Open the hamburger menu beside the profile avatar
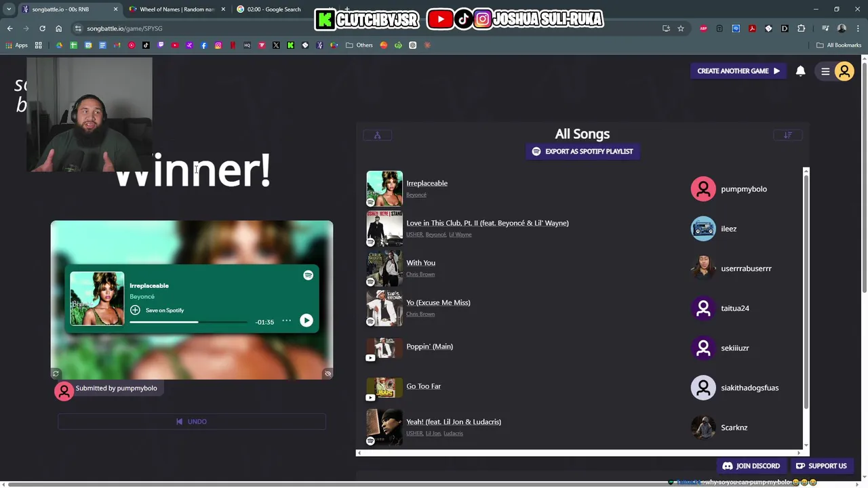The height and width of the screenshot is (488, 868). click(825, 71)
